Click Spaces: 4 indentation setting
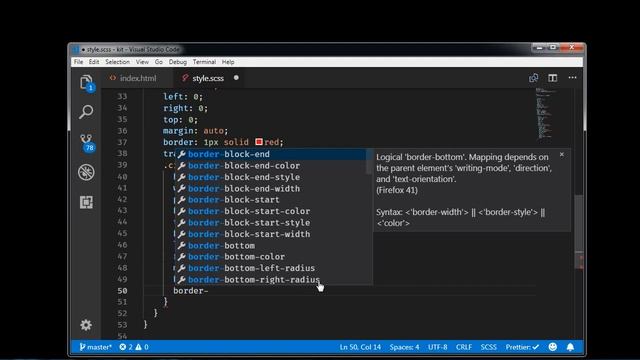This screenshot has width=640, height=360. [404, 347]
